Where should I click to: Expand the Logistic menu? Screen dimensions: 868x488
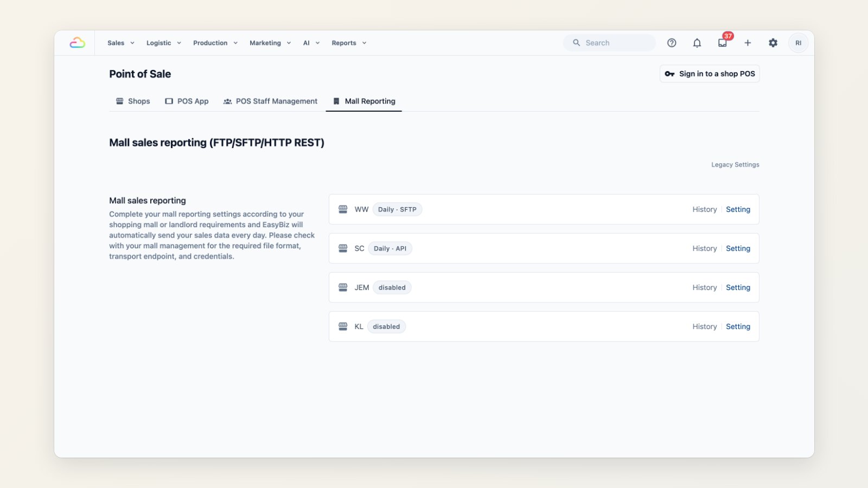pyautogui.click(x=164, y=43)
